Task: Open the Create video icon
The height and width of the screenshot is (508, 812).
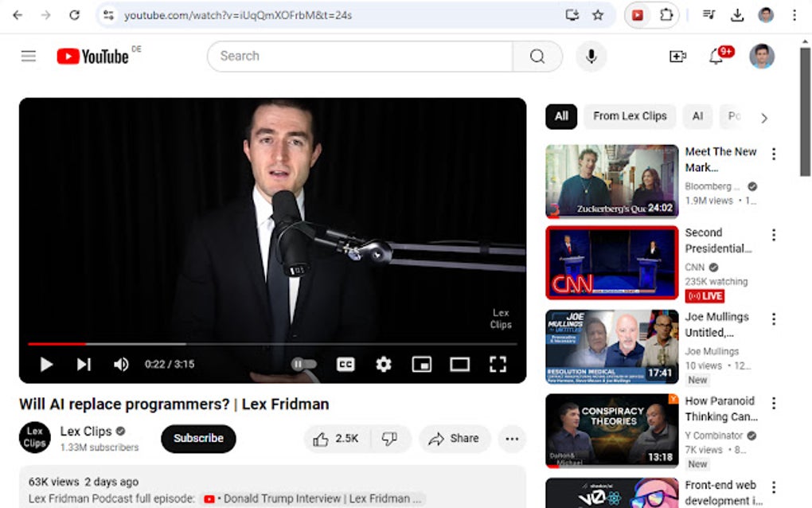Action: click(677, 56)
